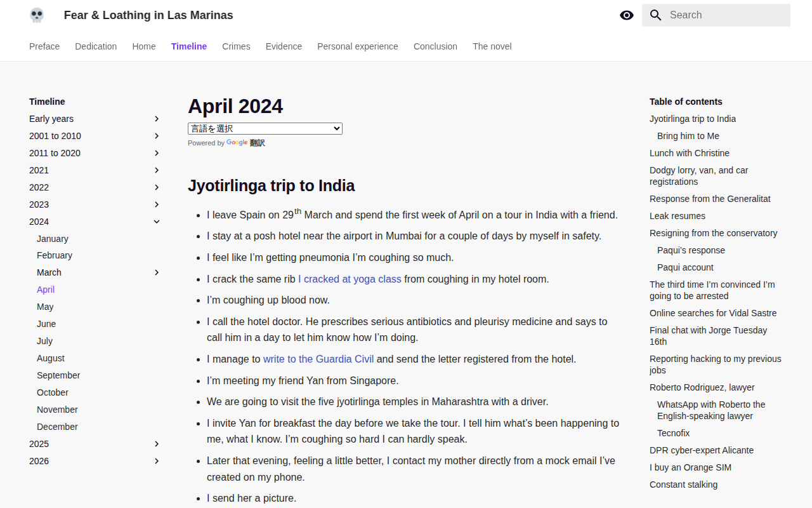Expand the 2023 section chevron
The image size is (812, 508).
(157, 204)
